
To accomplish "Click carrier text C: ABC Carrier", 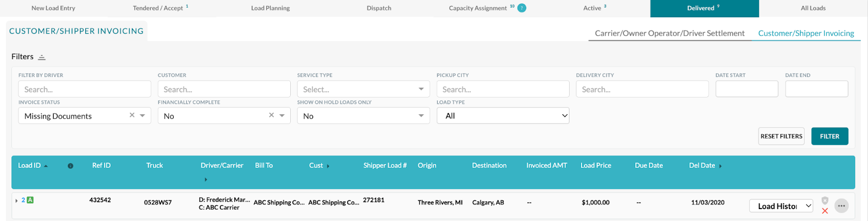I will pyautogui.click(x=219, y=207).
